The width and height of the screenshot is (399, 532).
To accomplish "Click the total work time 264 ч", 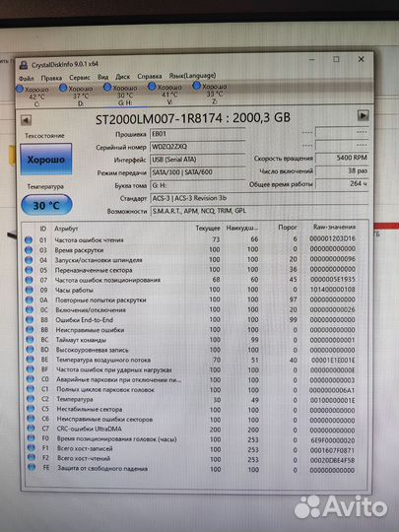I will 342,183.
